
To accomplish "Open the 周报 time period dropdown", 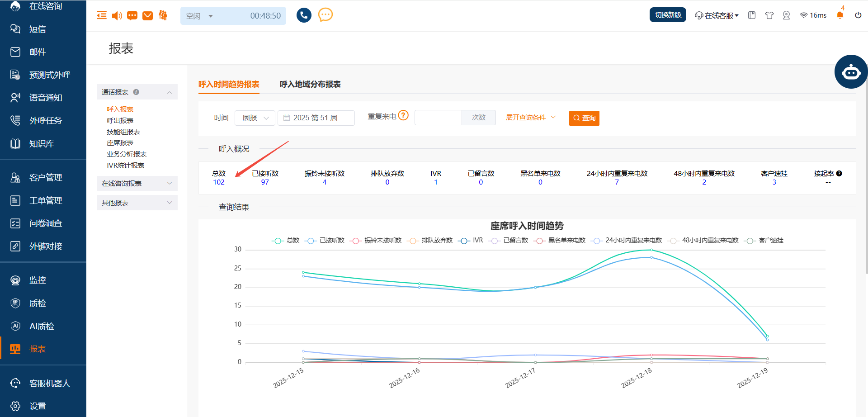I will click(255, 118).
